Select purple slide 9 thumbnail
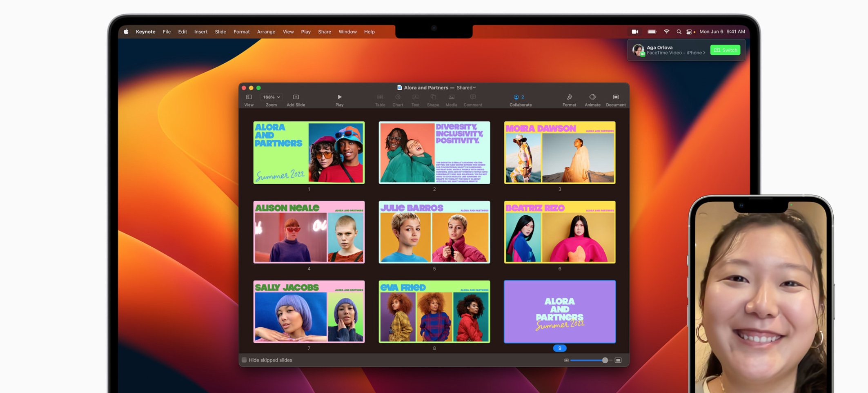 (560, 311)
